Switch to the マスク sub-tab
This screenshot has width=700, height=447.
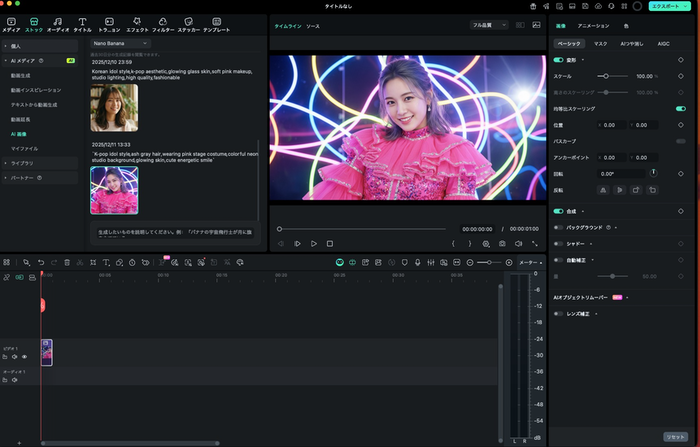click(600, 44)
